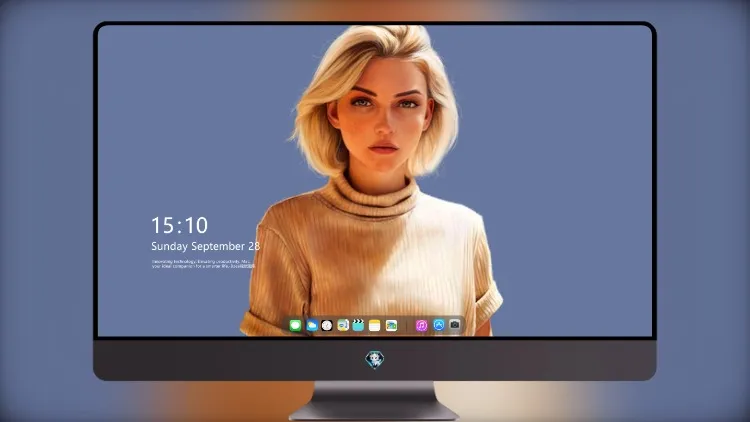This screenshot has width=750, height=422.
Task: Click the 15:10 clock widget
Action: click(180, 225)
